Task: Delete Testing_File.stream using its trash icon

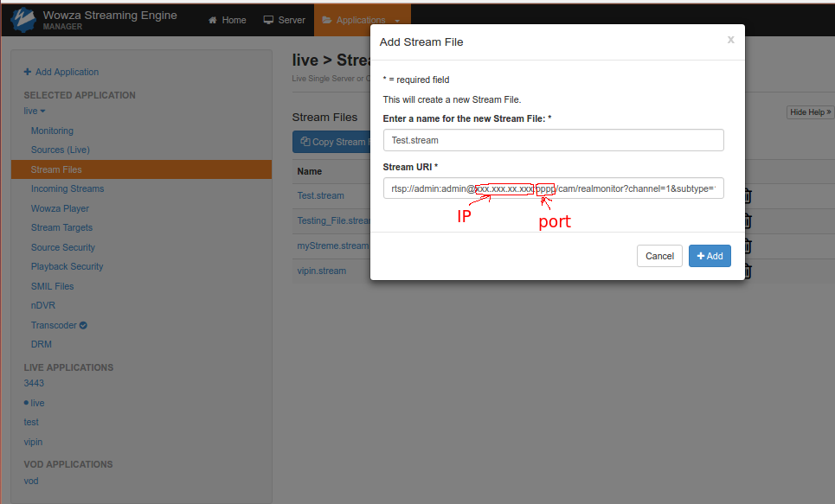Action: tap(747, 220)
